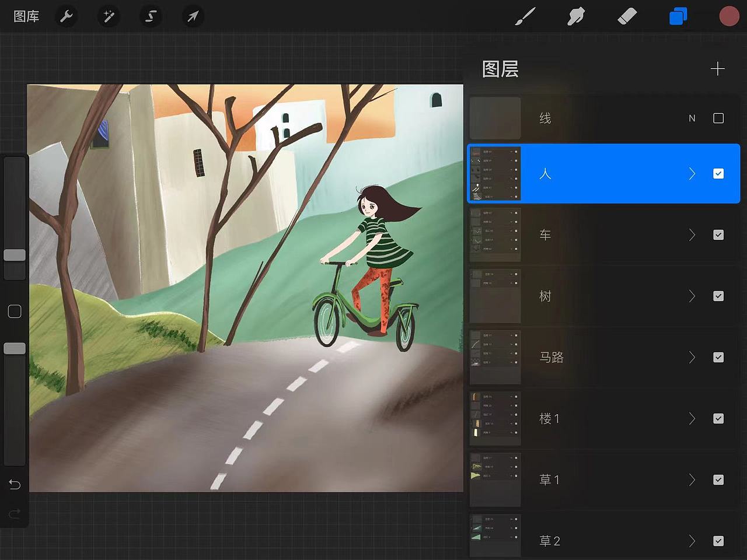Activate the Selection tool
Screen dimensions: 747x560
tap(151, 16)
